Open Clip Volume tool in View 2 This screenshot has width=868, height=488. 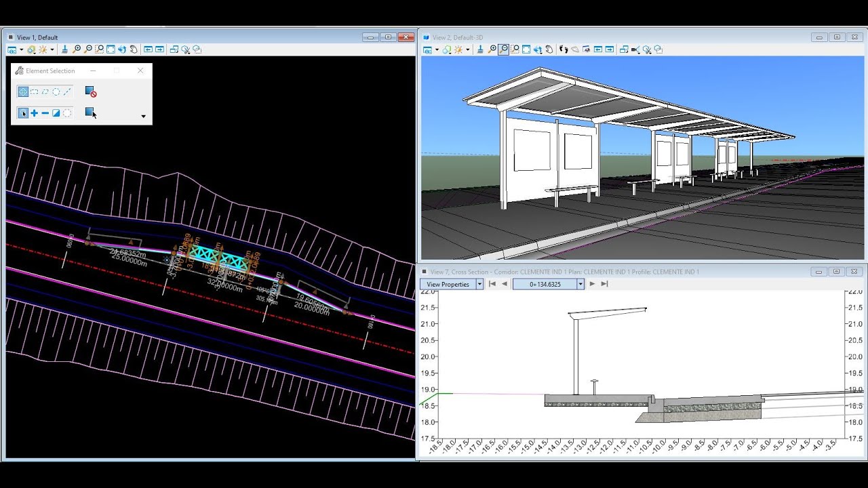[x=647, y=49]
